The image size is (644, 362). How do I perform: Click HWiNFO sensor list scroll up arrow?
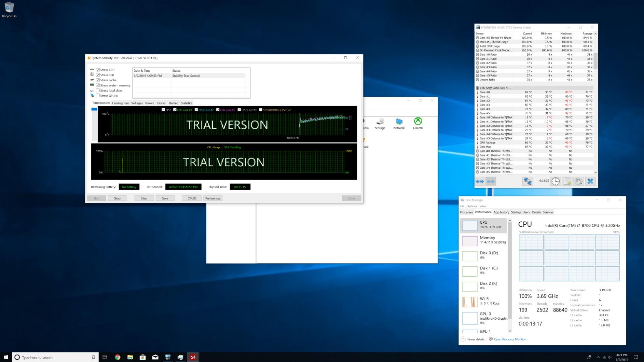click(595, 34)
